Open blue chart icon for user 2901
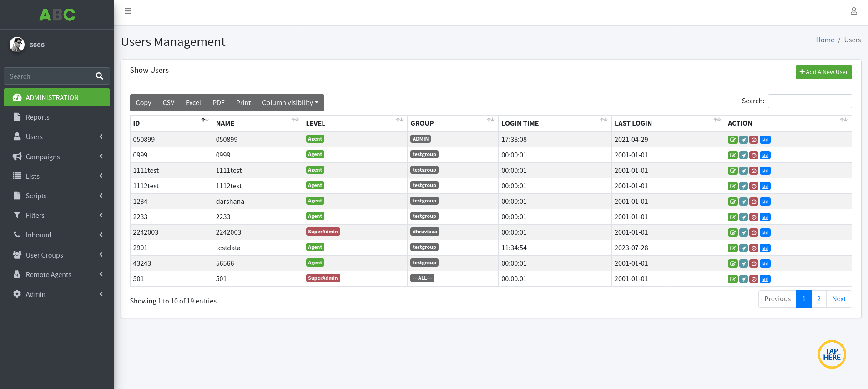Screen dimensions: 868x389 [765, 248]
